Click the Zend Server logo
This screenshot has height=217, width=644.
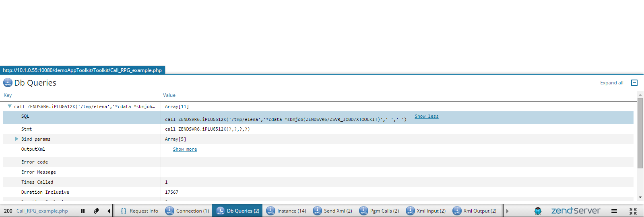click(576, 211)
